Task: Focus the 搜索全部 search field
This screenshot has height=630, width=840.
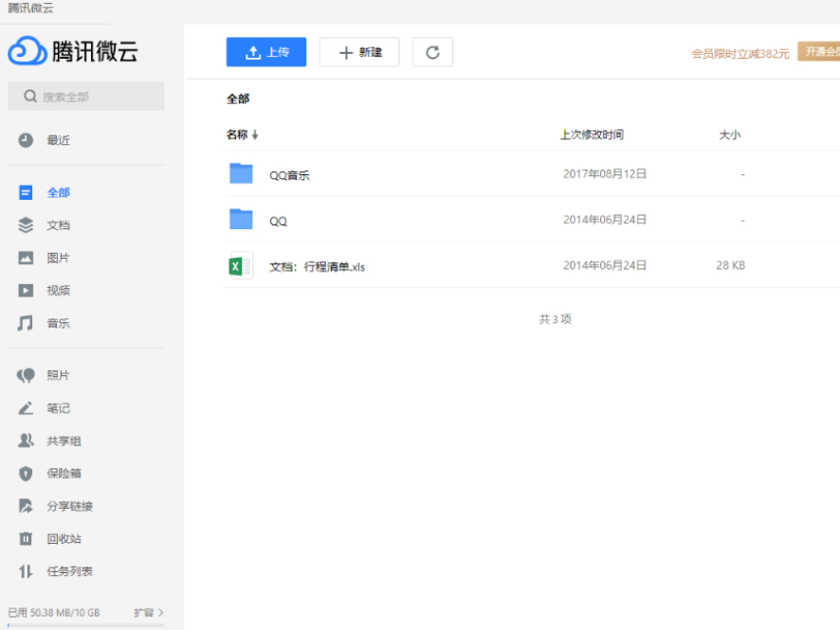Action: (x=85, y=96)
